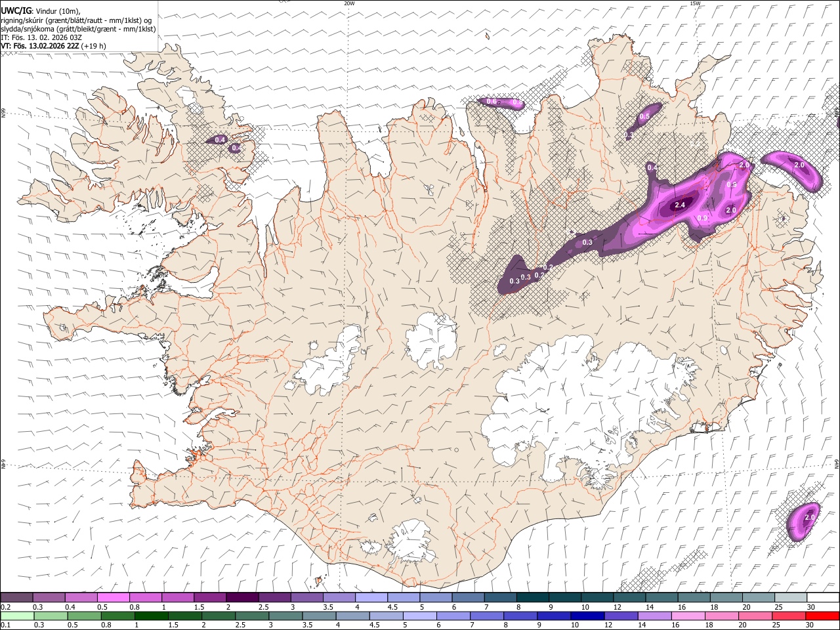
Task: Pick the dark teal snow swatch at 8
Action: point(532,597)
